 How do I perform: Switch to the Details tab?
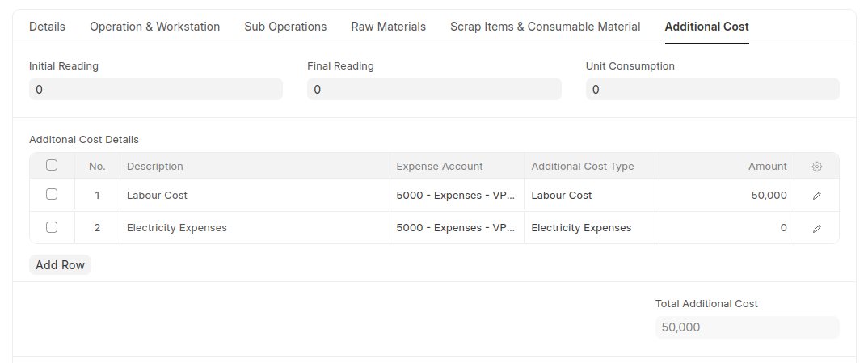coord(47,27)
